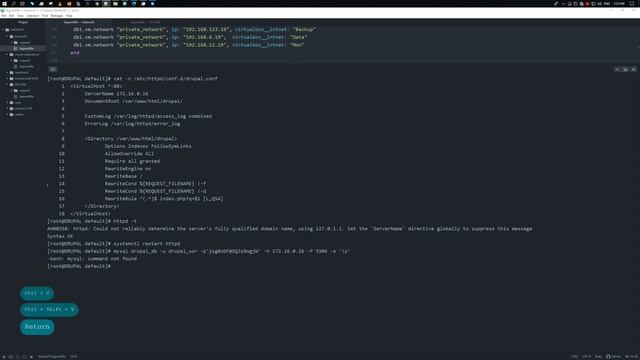Open the Packages menu
The height and width of the screenshot is (360, 640).
(57, 16)
